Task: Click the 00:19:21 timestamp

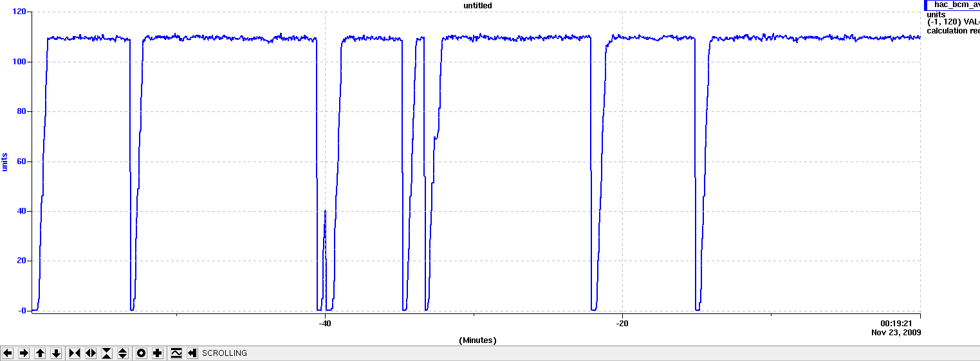Action: (897, 324)
